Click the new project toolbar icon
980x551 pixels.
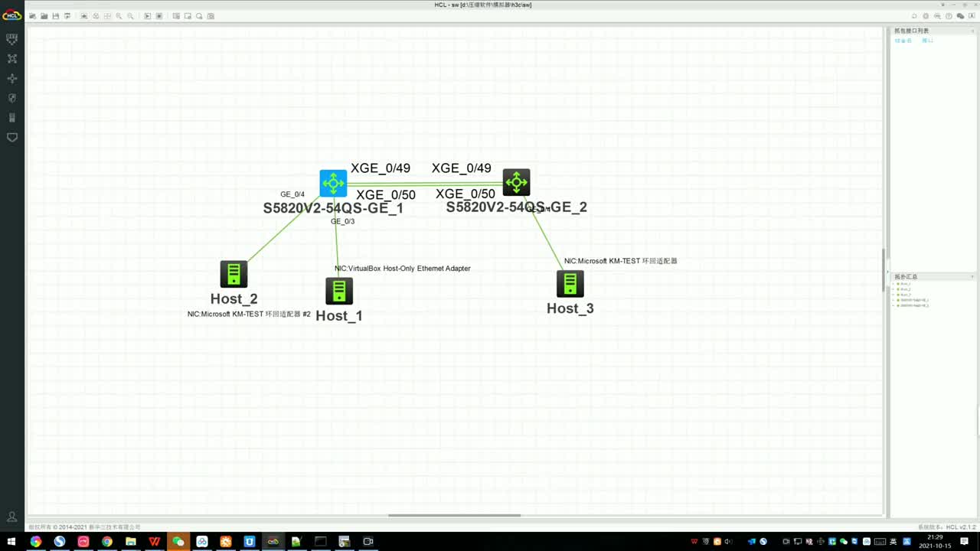[x=32, y=16]
